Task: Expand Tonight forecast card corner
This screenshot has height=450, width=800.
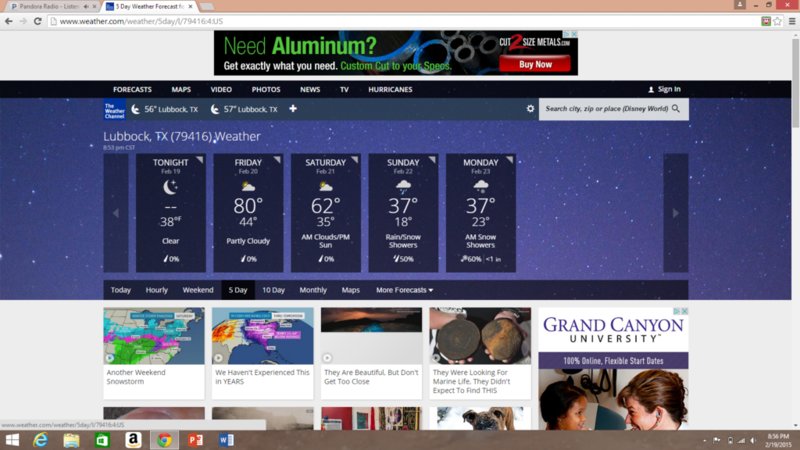Action: [x=199, y=160]
